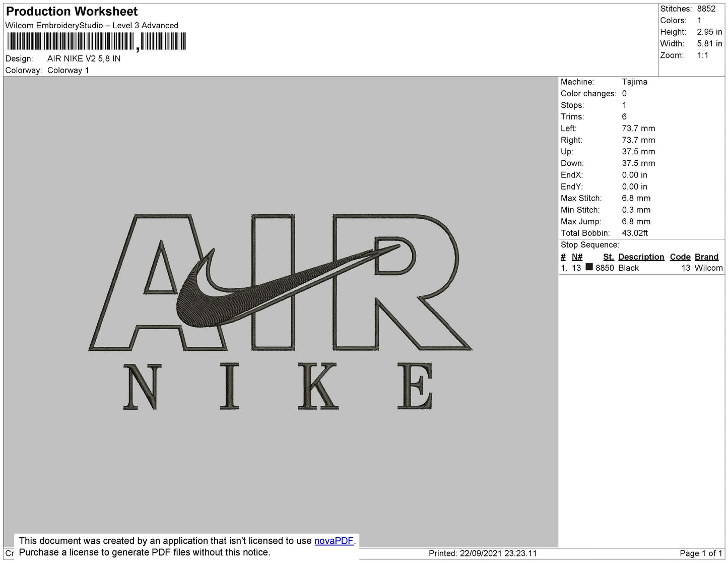The image size is (728, 563).
Task: Click the 'Wilcom' brand cell
Action: 708,268
